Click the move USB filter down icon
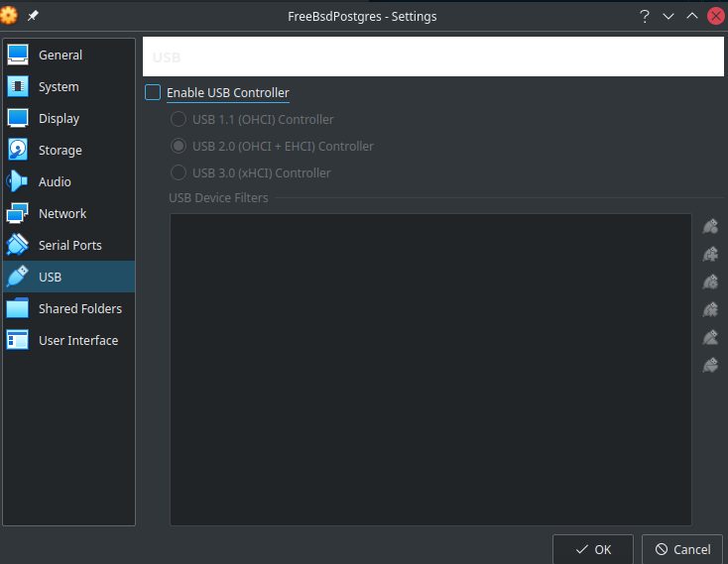This screenshot has height=564, width=728. coord(710,365)
